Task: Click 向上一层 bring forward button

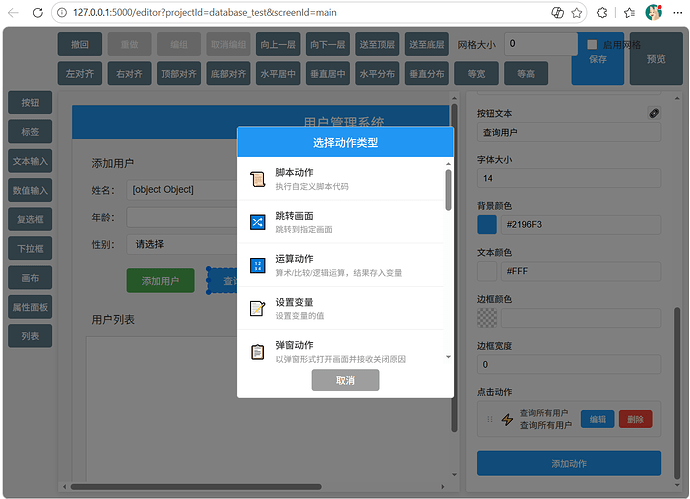Action: [278, 44]
